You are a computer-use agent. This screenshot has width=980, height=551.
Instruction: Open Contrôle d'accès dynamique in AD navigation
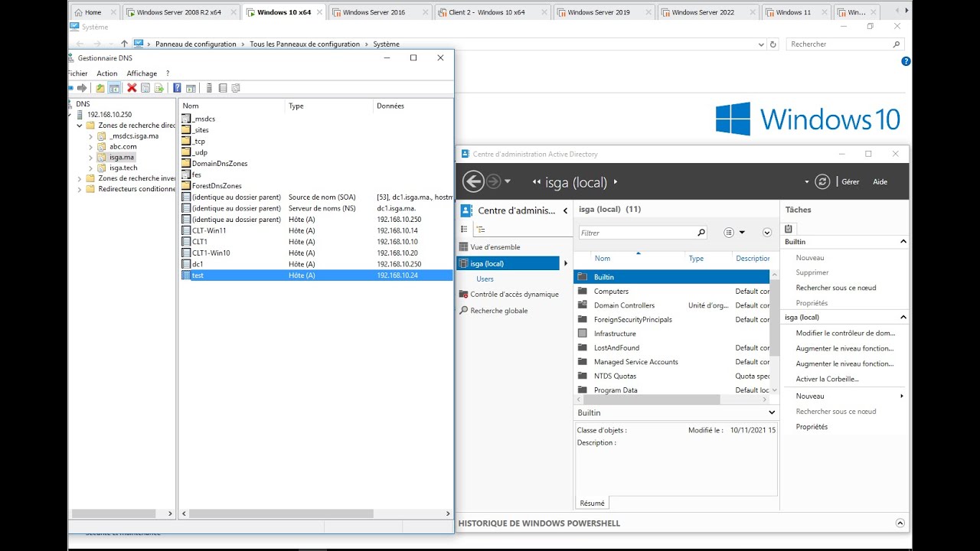tap(514, 294)
